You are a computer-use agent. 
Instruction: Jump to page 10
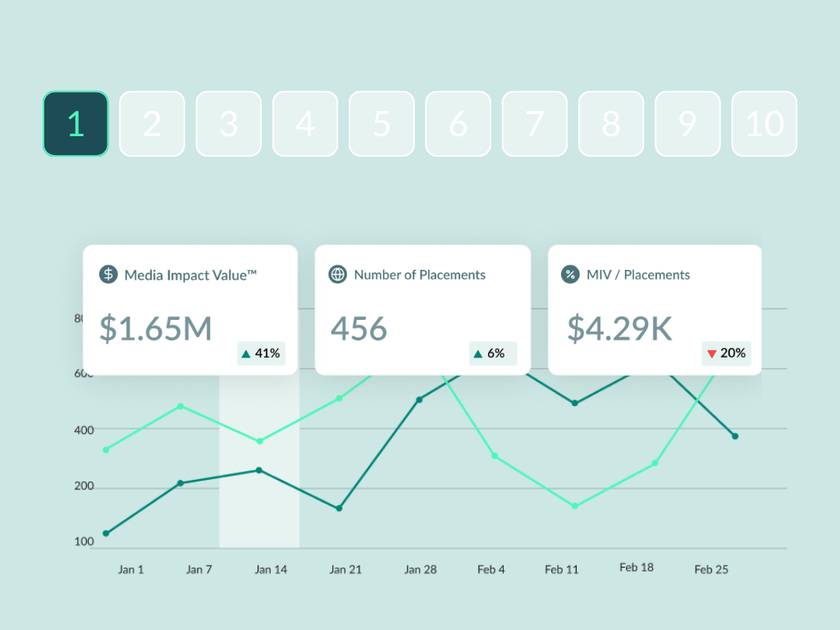coord(764,124)
